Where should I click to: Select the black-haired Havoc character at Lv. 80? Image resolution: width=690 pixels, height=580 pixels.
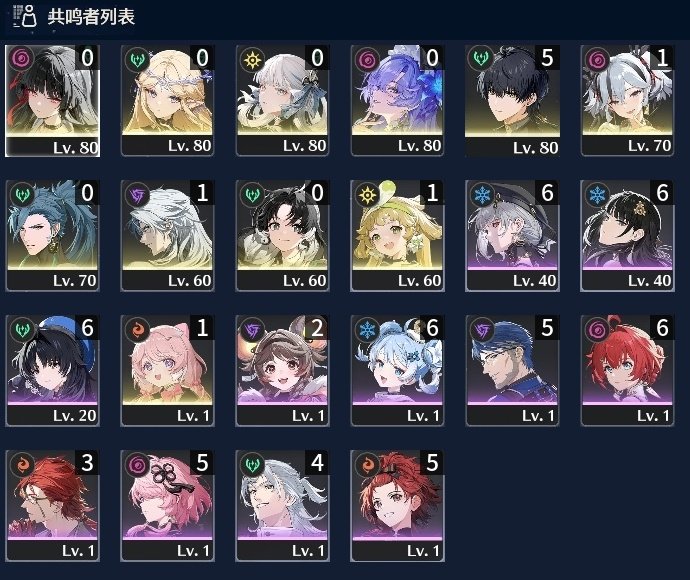(52, 101)
